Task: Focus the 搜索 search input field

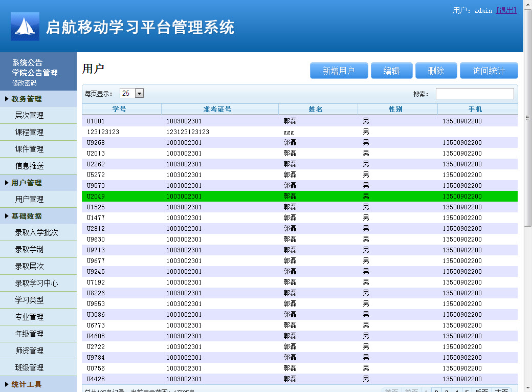Action: (474, 94)
